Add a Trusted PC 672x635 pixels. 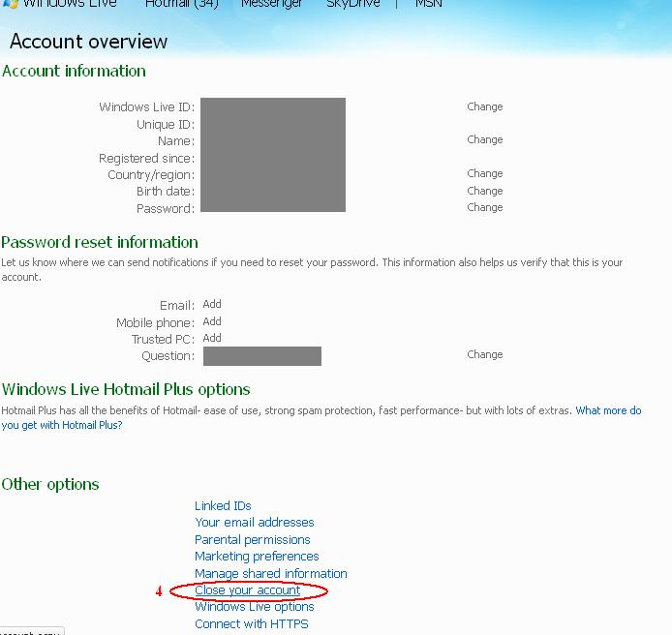point(212,338)
